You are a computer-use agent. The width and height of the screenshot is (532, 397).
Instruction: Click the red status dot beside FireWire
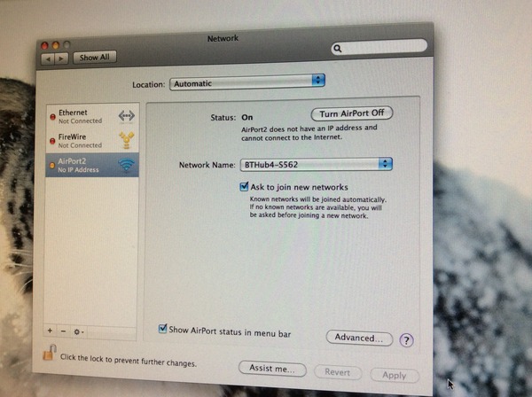point(52,141)
